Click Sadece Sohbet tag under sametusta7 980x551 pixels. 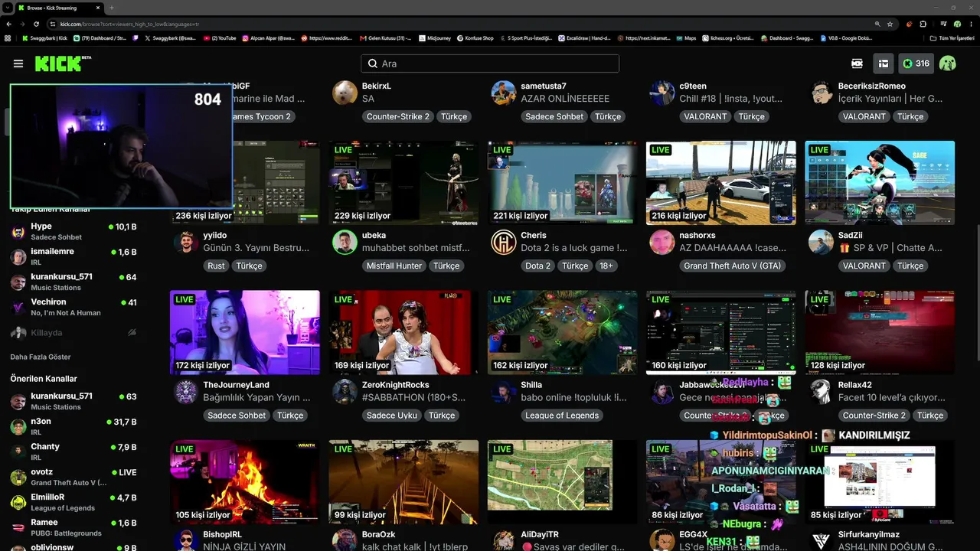point(554,116)
